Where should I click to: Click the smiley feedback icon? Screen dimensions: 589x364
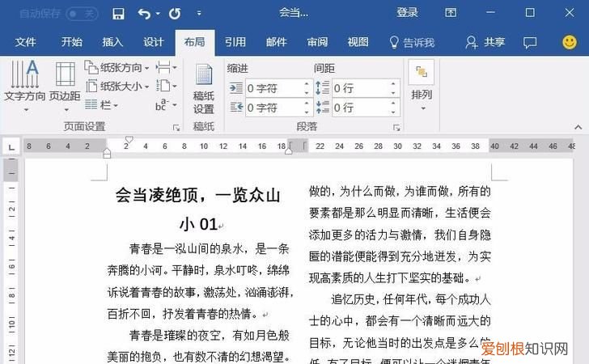pos(570,42)
